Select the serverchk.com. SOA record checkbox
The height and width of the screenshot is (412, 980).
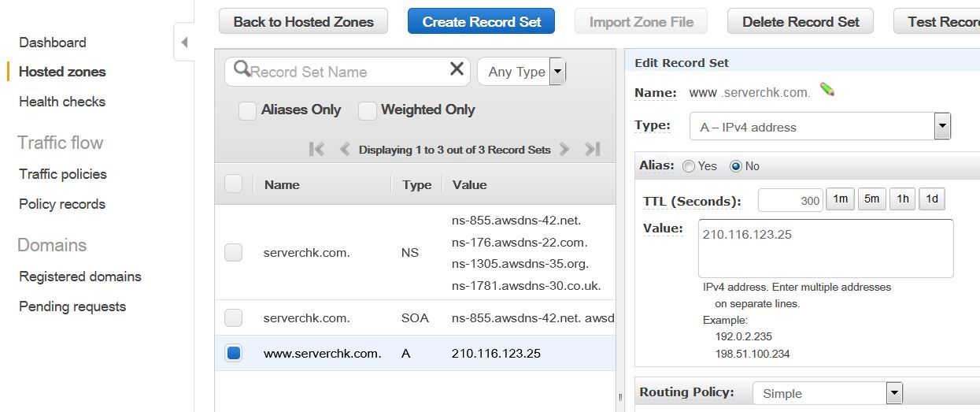pyautogui.click(x=233, y=317)
